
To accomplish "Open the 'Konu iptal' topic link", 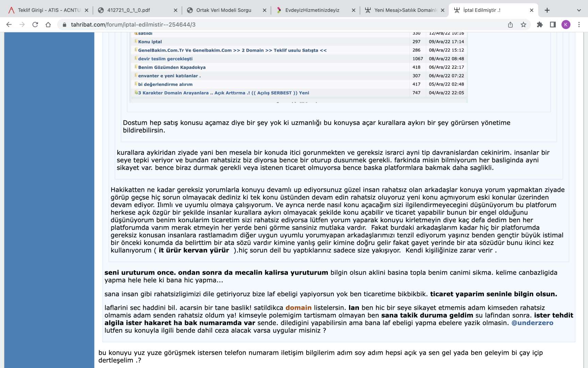I will pyautogui.click(x=150, y=42).
